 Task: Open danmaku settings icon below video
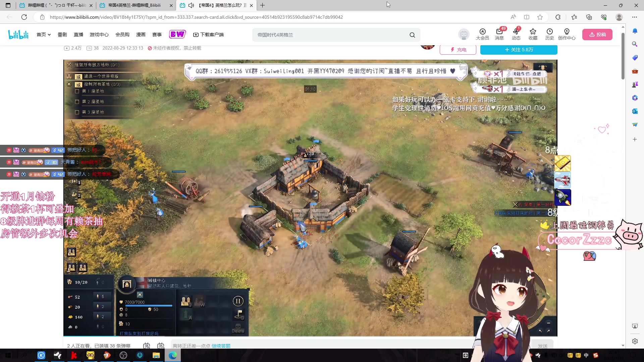161,346
